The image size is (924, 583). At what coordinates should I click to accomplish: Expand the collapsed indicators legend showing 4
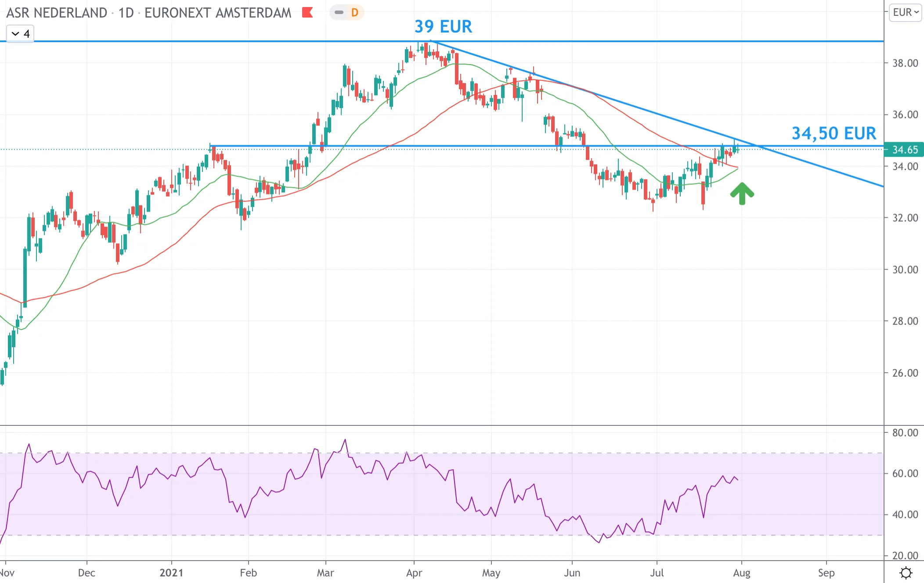pyautogui.click(x=20, y=34)
